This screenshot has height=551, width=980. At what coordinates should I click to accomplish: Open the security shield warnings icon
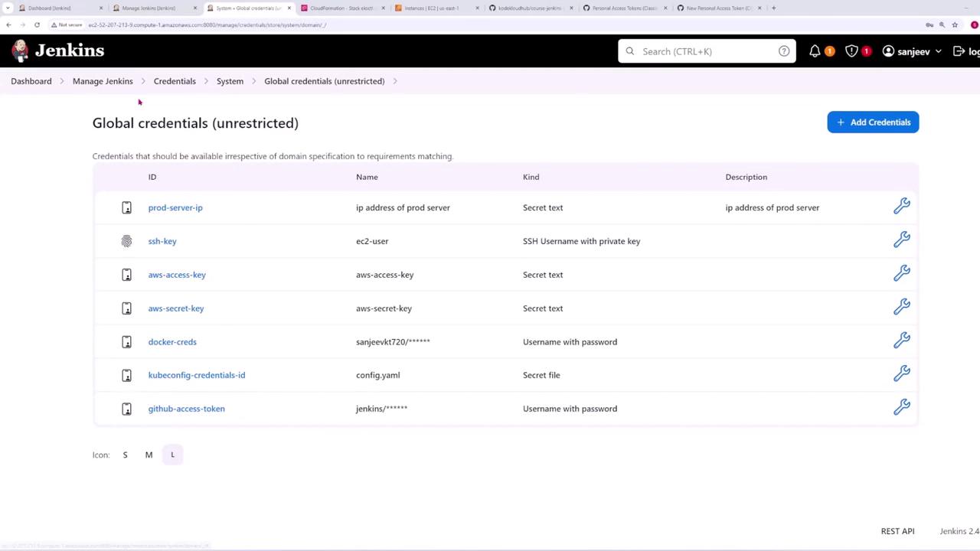[x=851, y=51]
